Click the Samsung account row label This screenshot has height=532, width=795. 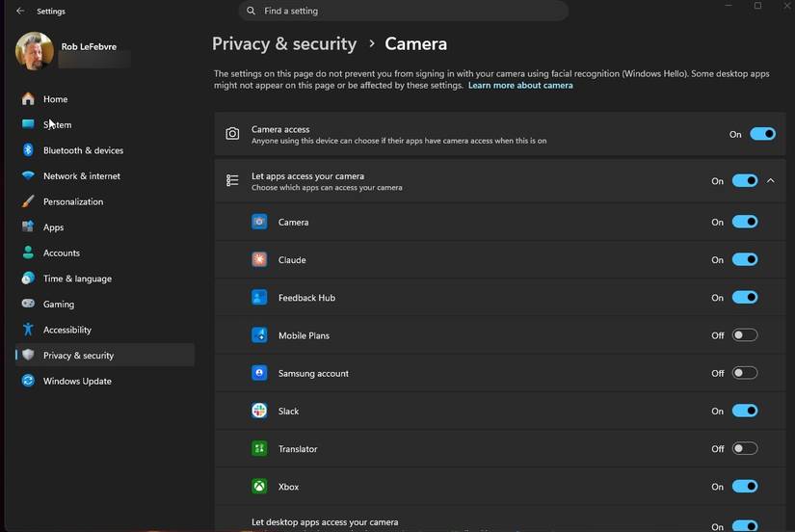313,373
